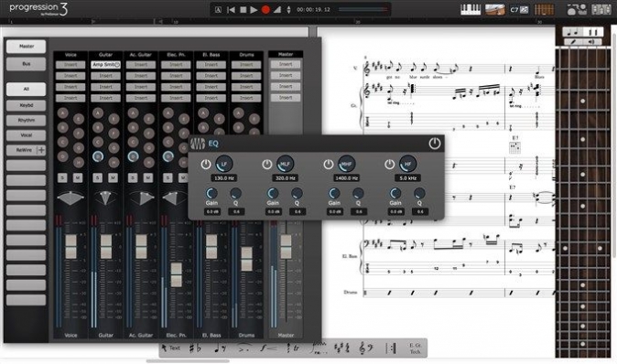The width and height of the screenshot is (617, 364).
Task: Click the metronome icon in transport
Action: click(x=277, y=9)
